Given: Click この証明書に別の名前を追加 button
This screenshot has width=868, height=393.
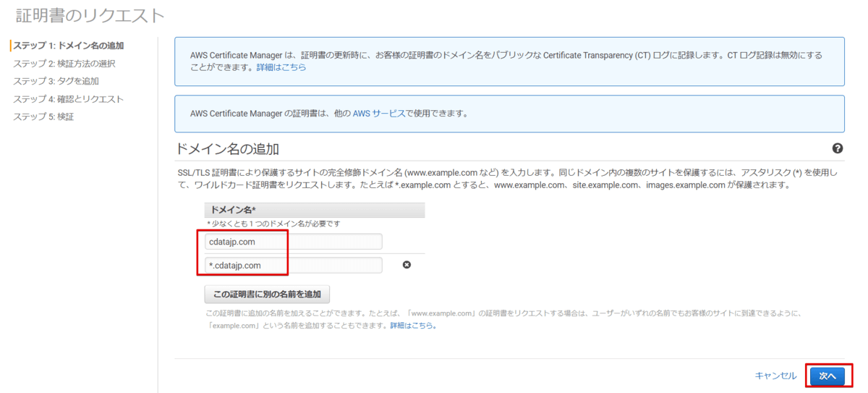Looking at the screenshot, I should 268,295.
